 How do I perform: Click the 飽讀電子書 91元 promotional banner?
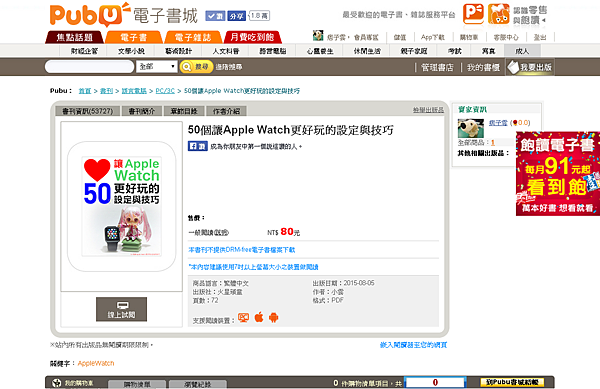558,174
